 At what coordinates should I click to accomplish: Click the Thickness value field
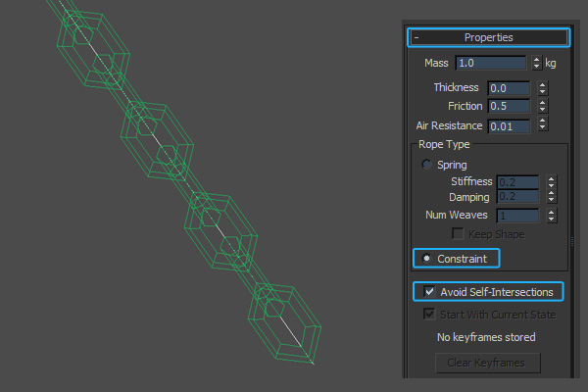coord(509,88)
